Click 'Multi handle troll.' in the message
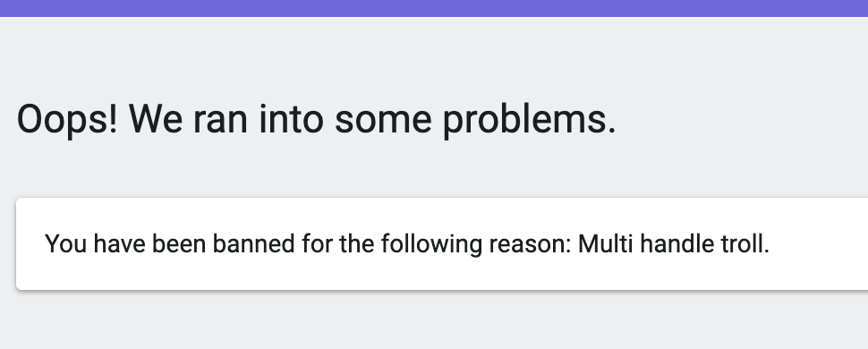This screenshot has height=349, width=868. click(674, 243)
